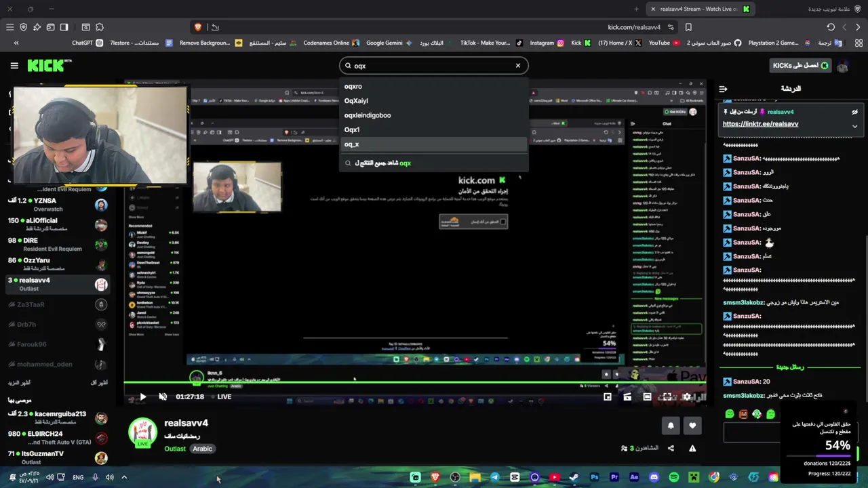
Task: Open Steam from the taskbar
Action: tap(574, 477)
